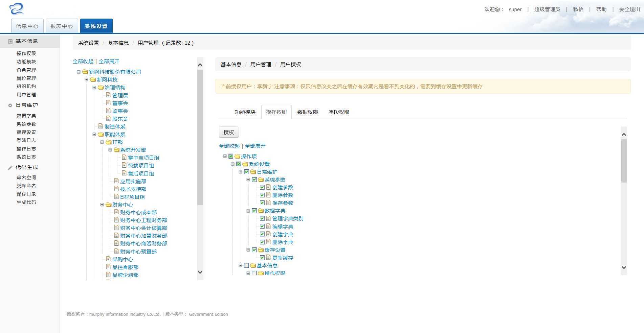Toggle the 日常维护 checkbox in the tree
This screenshot has width=644, height=333.
[247, 172]
